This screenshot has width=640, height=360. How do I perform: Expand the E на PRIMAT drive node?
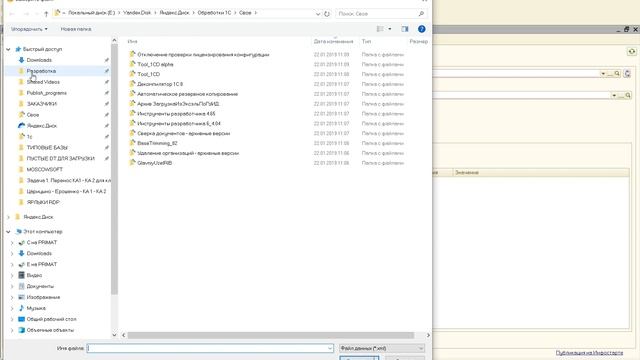tap(12, 265)
